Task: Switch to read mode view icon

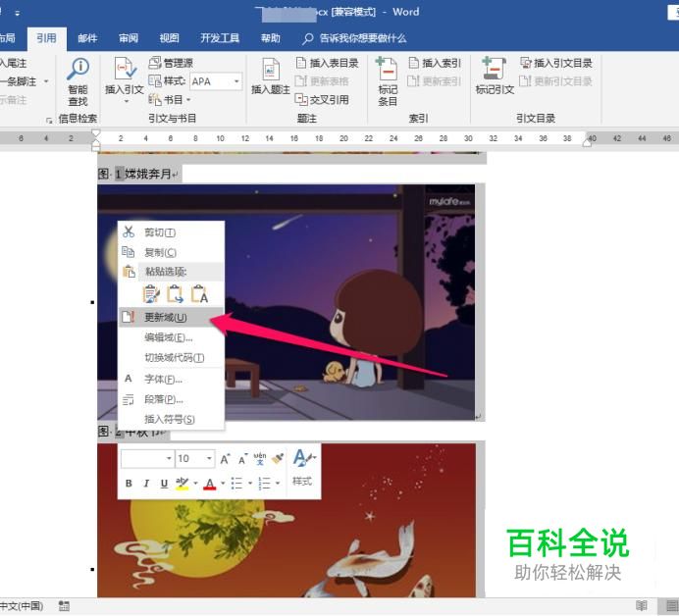Action: tap(642, 606)
